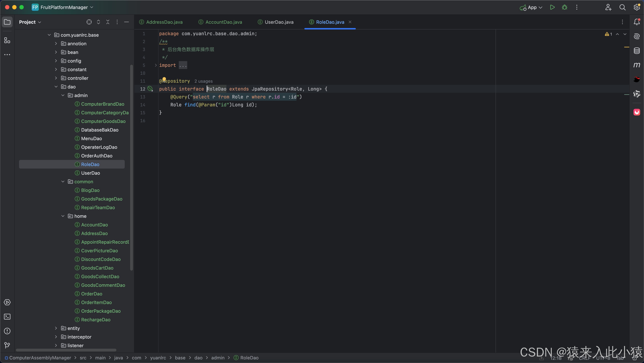Click yuanlrc breadcrumb item
The image size is (644, 363).
(158, 358)
